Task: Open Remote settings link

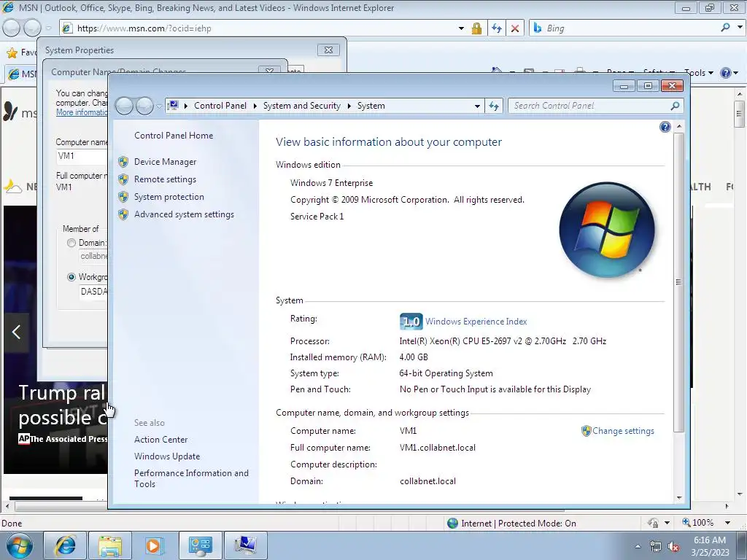Action: [165, 179]
